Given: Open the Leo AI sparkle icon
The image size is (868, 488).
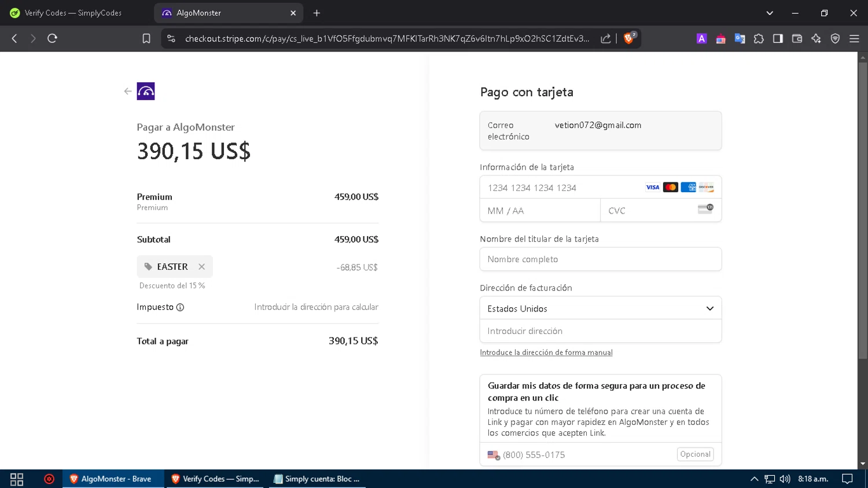Looking at the screenshot, I should [816, 38].
